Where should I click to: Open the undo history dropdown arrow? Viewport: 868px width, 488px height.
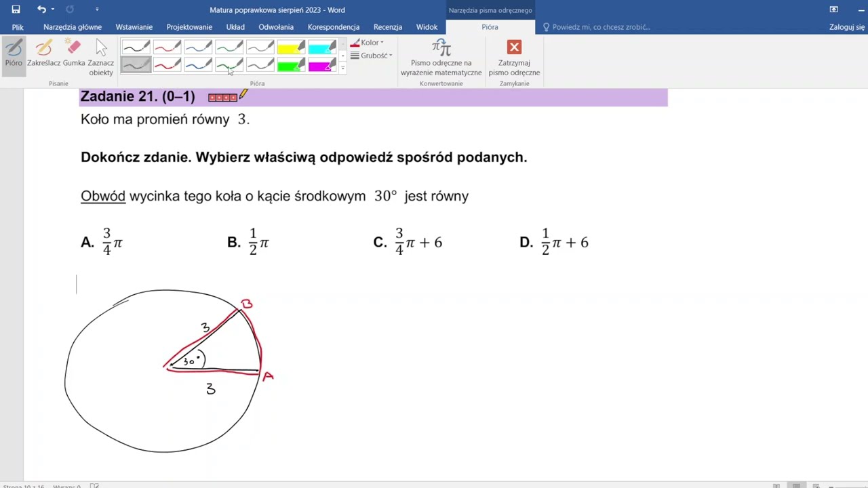(52, 9)
